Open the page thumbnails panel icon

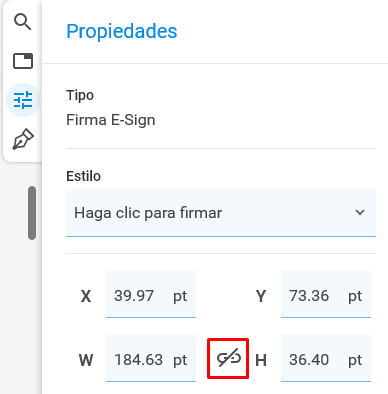23,61
